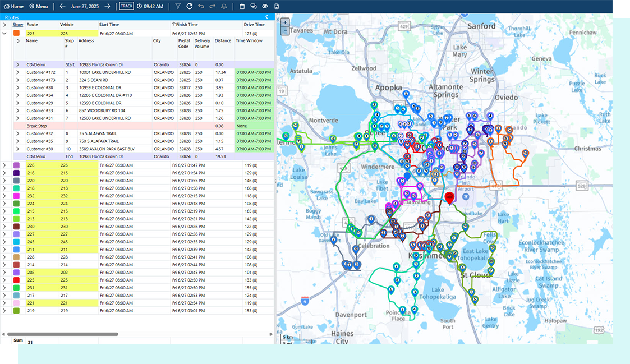
Task: Click the undo arrow icon
Action: (x=201, y=6)
